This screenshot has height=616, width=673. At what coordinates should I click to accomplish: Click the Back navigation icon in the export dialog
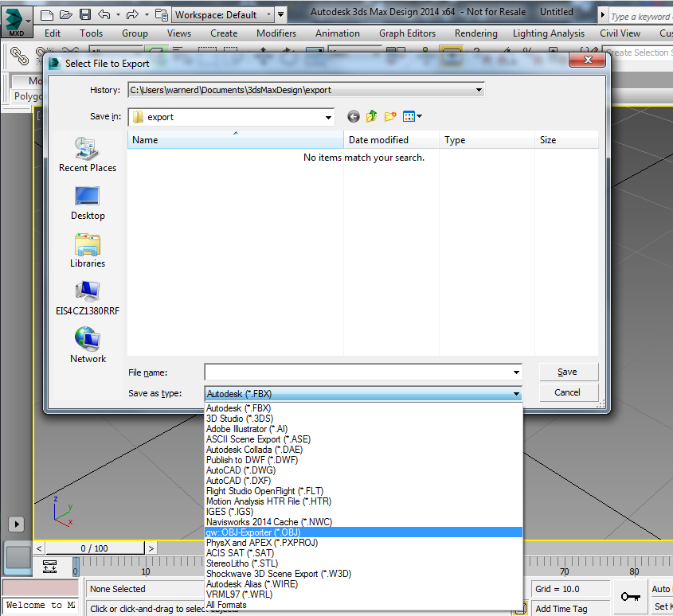[353, 116]
